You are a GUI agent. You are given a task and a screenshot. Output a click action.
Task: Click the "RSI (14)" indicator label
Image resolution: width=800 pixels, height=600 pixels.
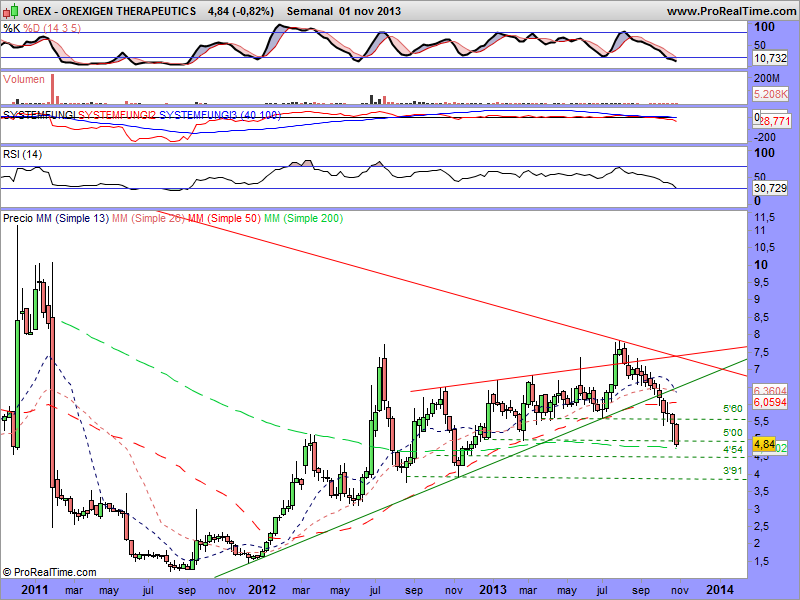click(x=22, y=154)
